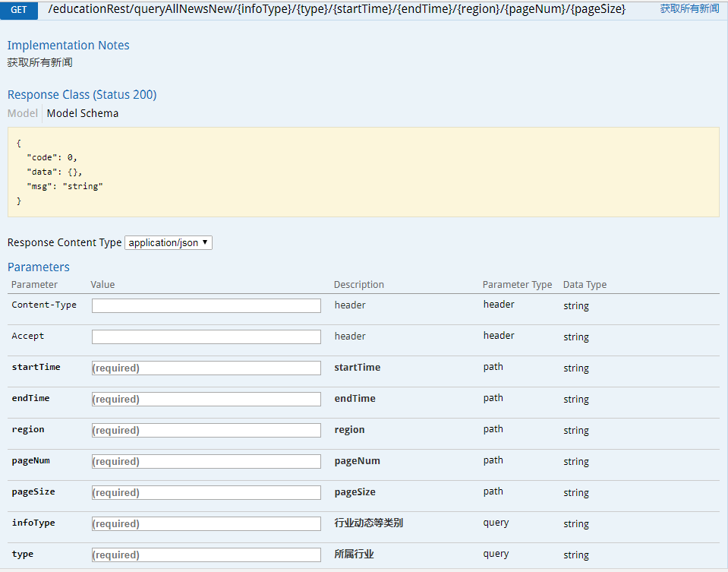This screenshot has width=728, height=572.
Task: Click the query type of type row
Action: point(496,554)
